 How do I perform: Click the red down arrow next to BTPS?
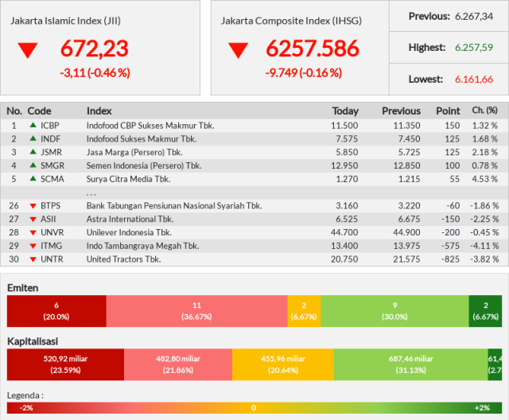[33, 206]
